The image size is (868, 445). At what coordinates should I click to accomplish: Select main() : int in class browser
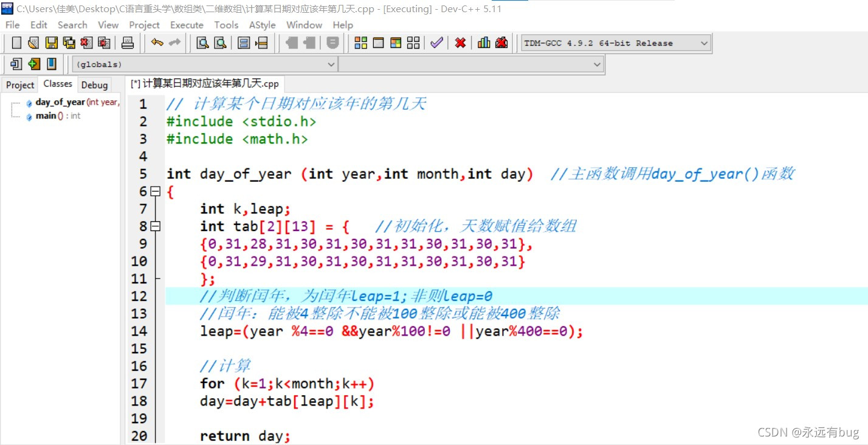pyautogui.click(x=53, y=116)
